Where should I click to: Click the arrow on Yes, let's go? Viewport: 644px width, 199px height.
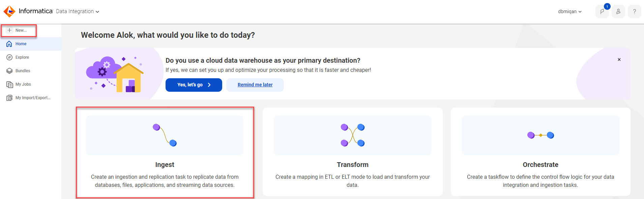[209, 85]
